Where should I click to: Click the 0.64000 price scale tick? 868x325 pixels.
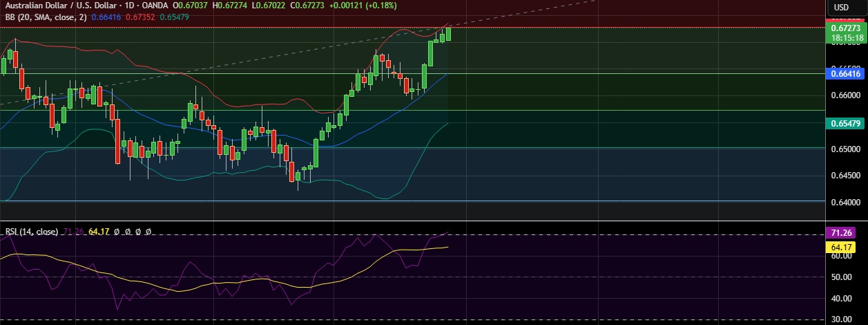point(845,203)
